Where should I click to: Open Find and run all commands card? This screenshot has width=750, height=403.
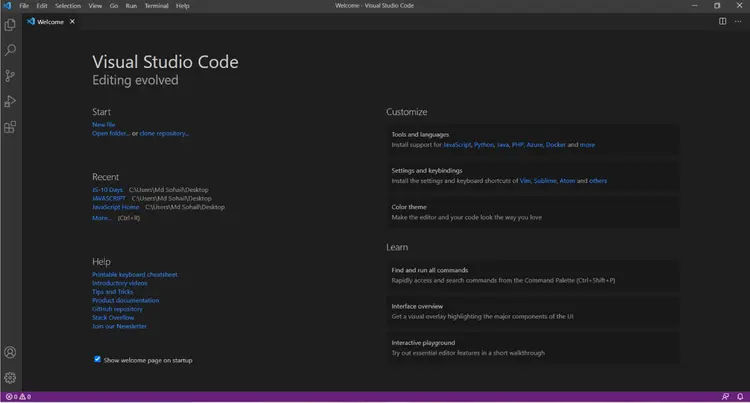pos(532,275)
